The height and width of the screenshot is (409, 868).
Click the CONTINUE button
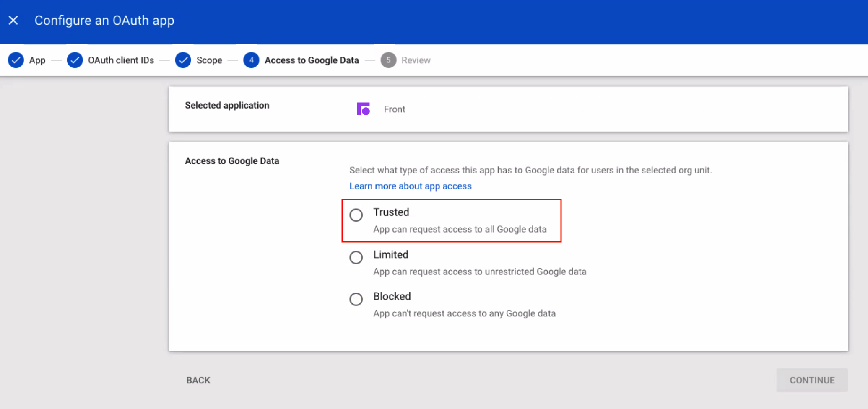click(812, 380)
